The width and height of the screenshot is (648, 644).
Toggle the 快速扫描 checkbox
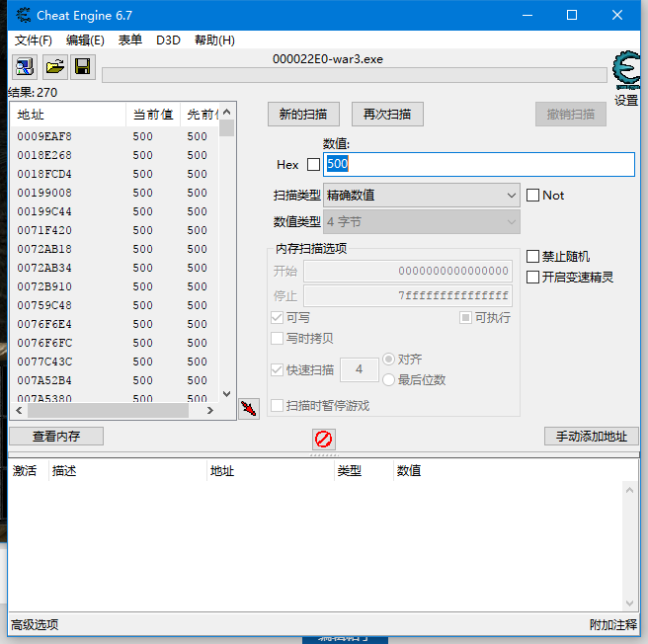[x=277, y=369]
